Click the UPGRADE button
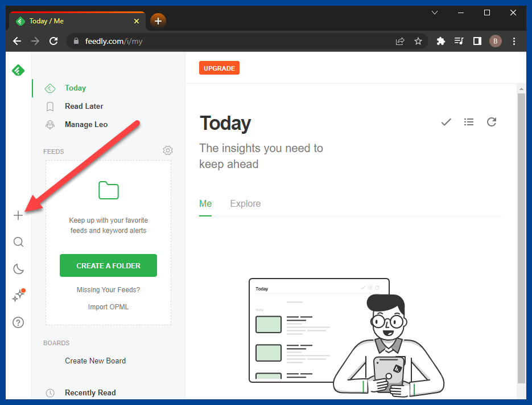Viewport: 532px width, 405px height. click(219, 68)
